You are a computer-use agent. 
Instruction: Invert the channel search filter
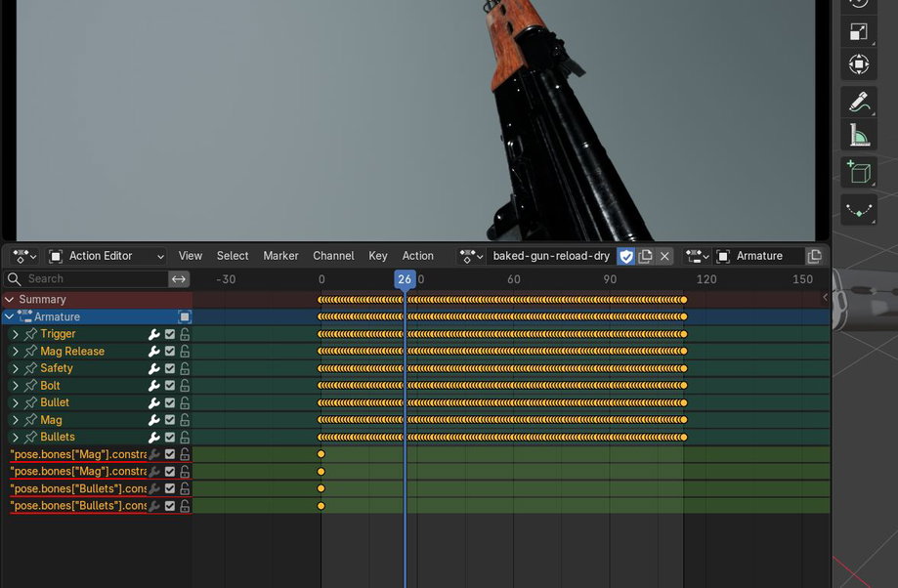tap(179, 278)
